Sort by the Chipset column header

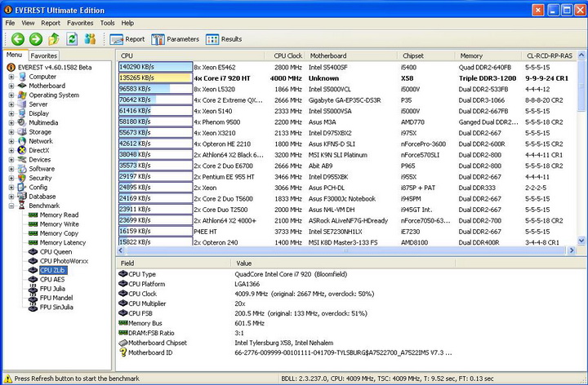(427, 55)
